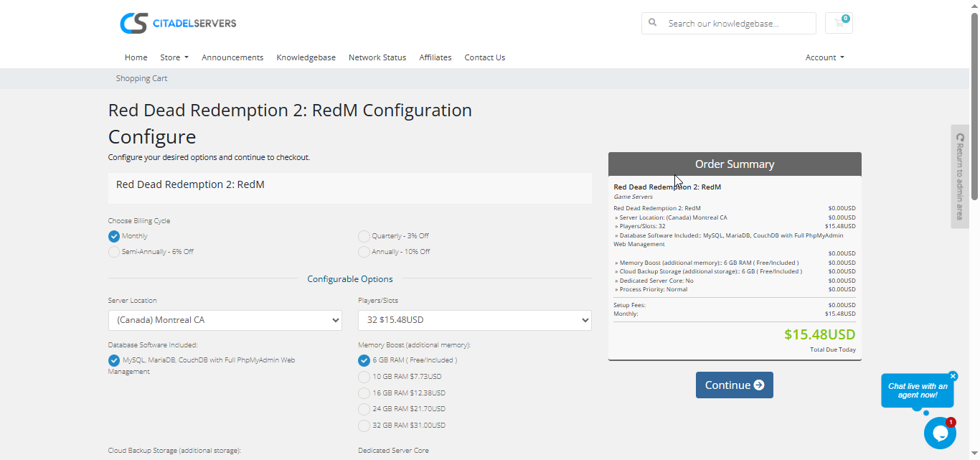The height and width of the screenshot is (460, 980).
Task: Select Quarterly billing cycle
Action: coord(364,236)
